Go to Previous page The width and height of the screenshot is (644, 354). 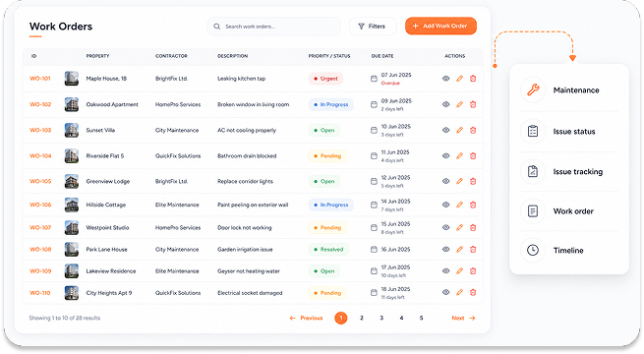click(x=307, y=318)
